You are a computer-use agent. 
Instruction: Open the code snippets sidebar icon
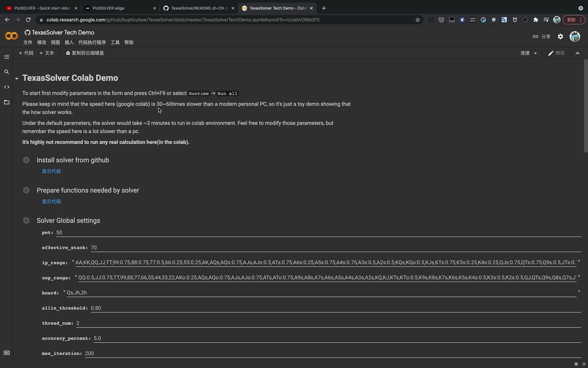click(x=6, y=87)
